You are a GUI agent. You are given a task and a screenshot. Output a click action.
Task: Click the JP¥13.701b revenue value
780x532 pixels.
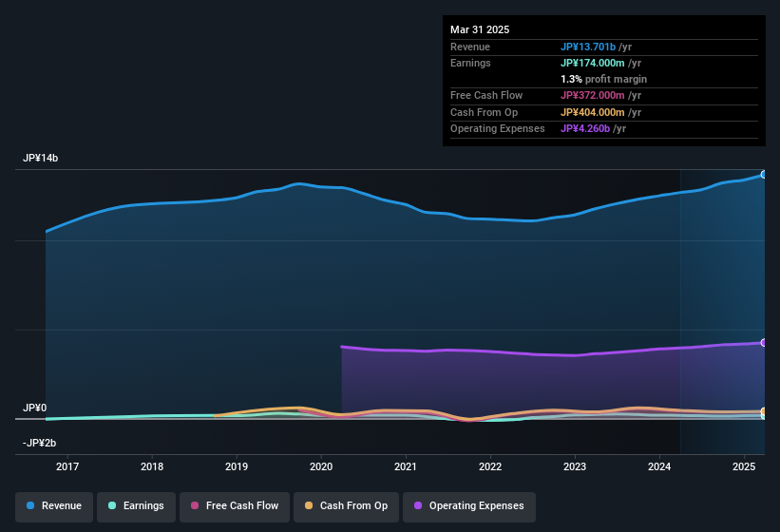point(588,47)
